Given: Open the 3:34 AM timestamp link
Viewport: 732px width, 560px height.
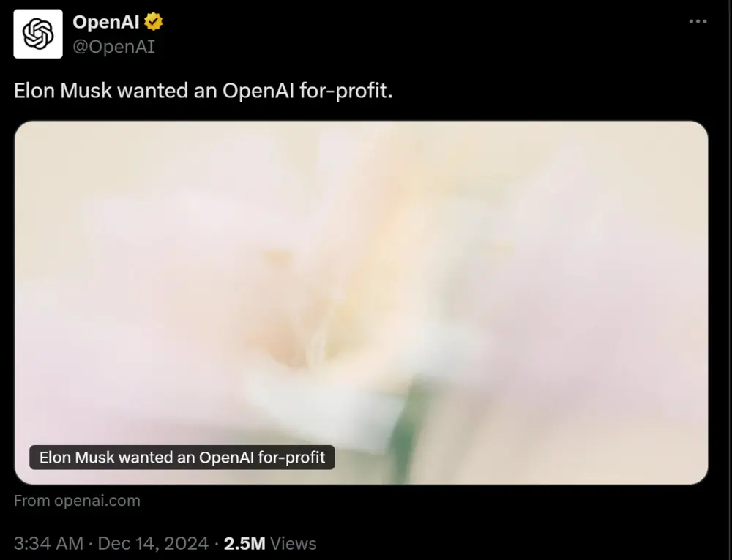Looking at the screenshot, I should coord(48,543).
